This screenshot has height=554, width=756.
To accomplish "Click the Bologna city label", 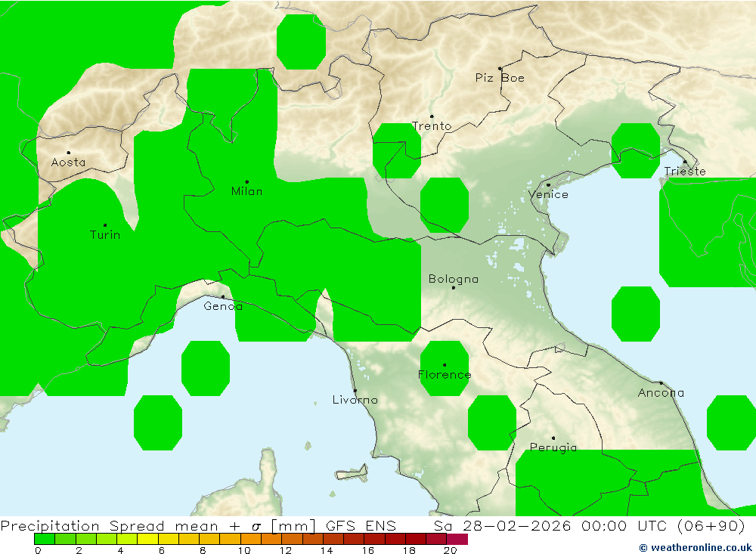I will tap(453, 279).
